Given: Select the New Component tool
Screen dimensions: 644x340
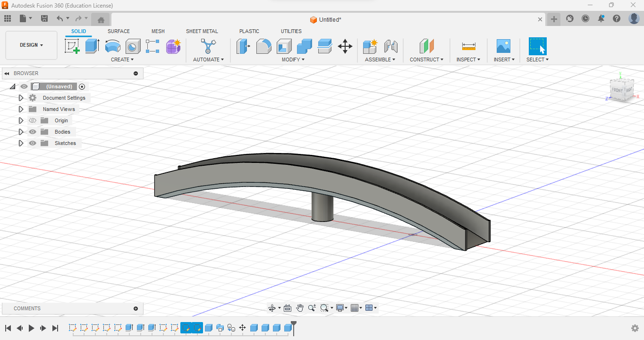Looking at the screenshot, I should point(370,46).
